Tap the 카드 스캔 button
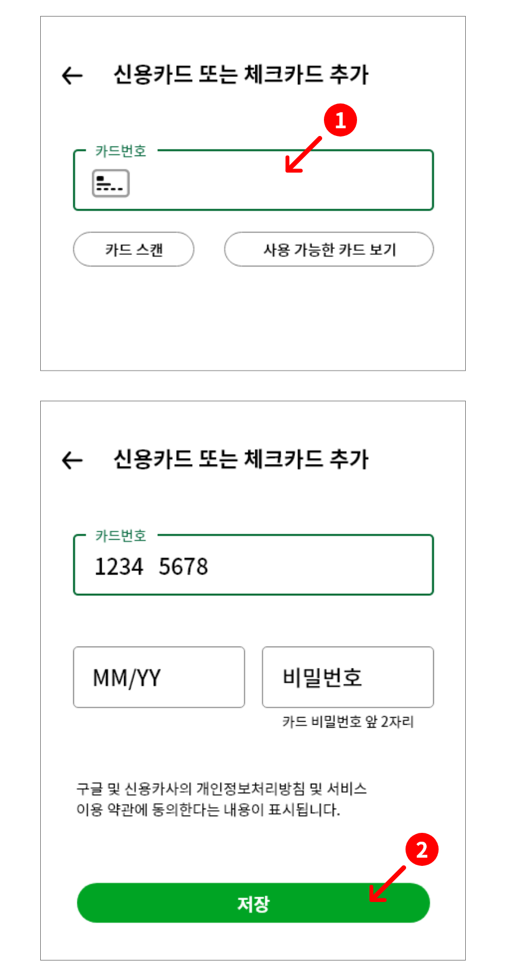506x980 pixels. [134, 249]
